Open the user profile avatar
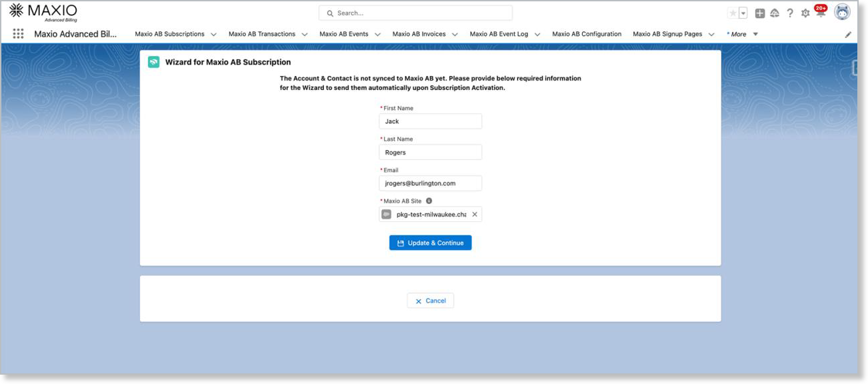Image resolution: width=868 pixels, height=384 pixels. coord(842,12)
